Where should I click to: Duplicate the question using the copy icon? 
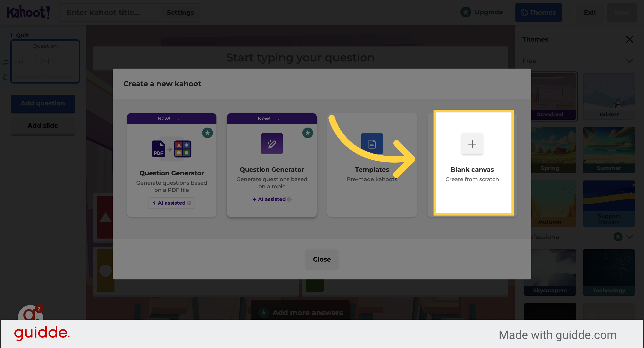[x=6, y=62]
